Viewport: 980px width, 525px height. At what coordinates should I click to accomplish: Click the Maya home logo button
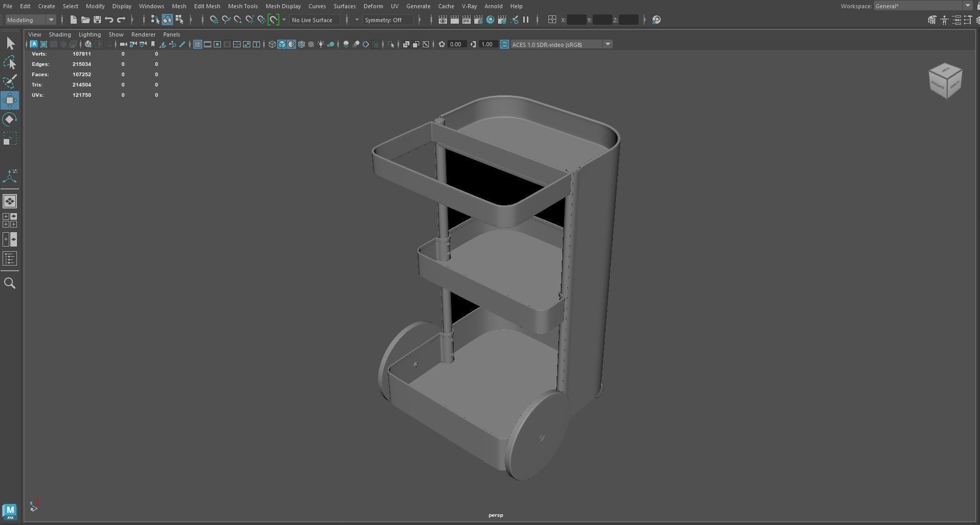[x=10, y=512]
